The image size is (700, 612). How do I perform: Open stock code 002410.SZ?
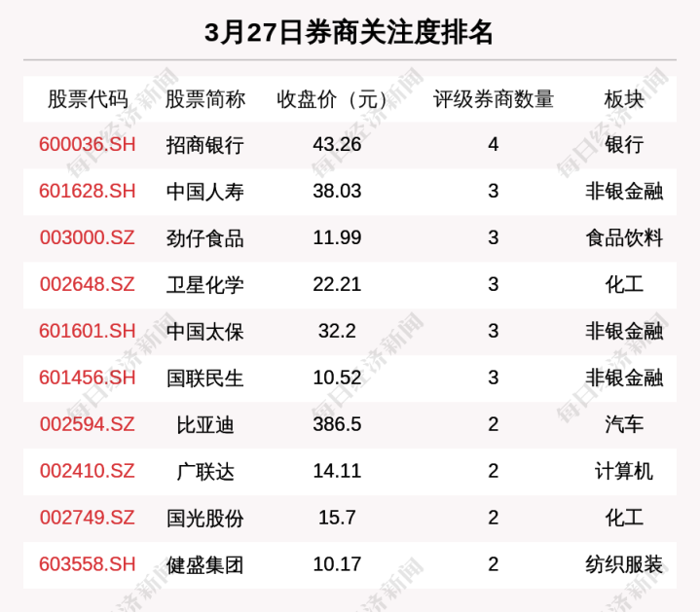point(88,471)
